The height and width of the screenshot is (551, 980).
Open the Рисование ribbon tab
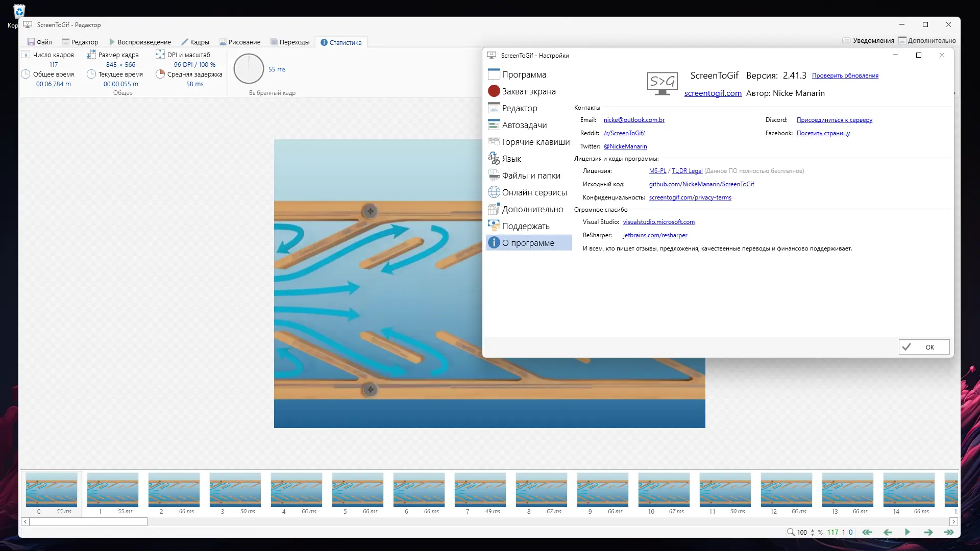tap(240, 42)
